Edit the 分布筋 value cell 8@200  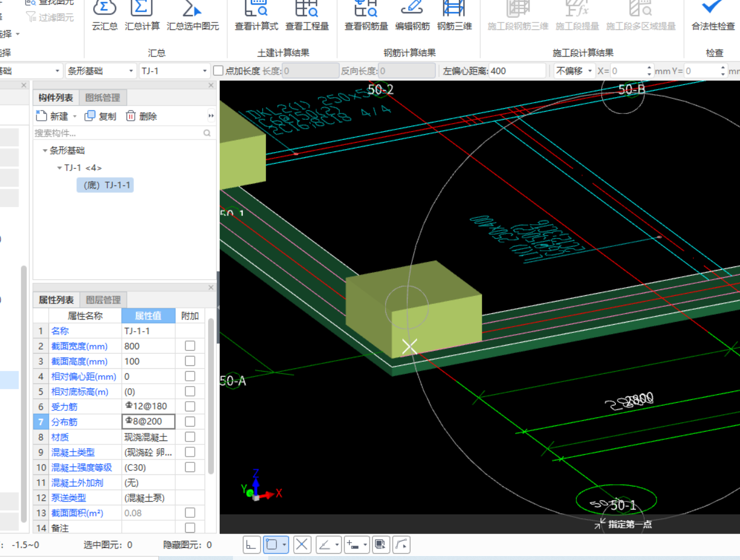(x=149, y=421)
